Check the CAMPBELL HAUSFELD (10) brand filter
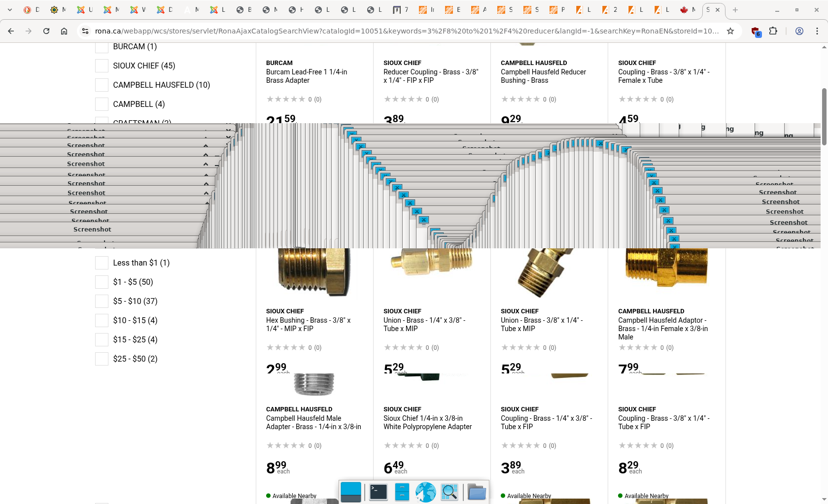This screenshot has width=828, height=504. click(102, 85)
